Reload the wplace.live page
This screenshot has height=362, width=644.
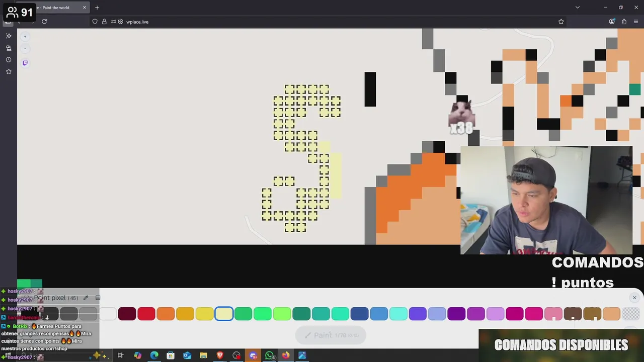[x=44, y=22]
